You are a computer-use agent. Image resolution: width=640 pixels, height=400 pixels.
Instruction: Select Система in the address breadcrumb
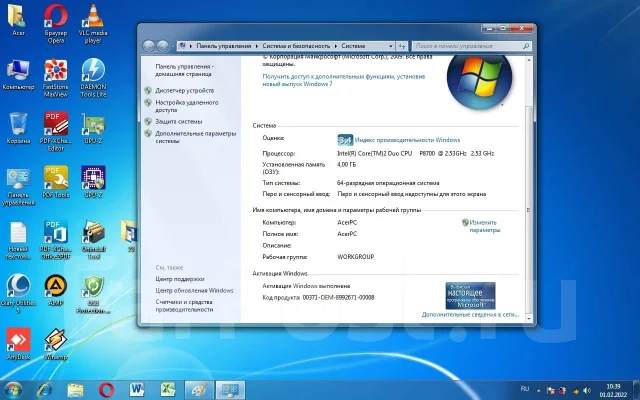point(353,46)
